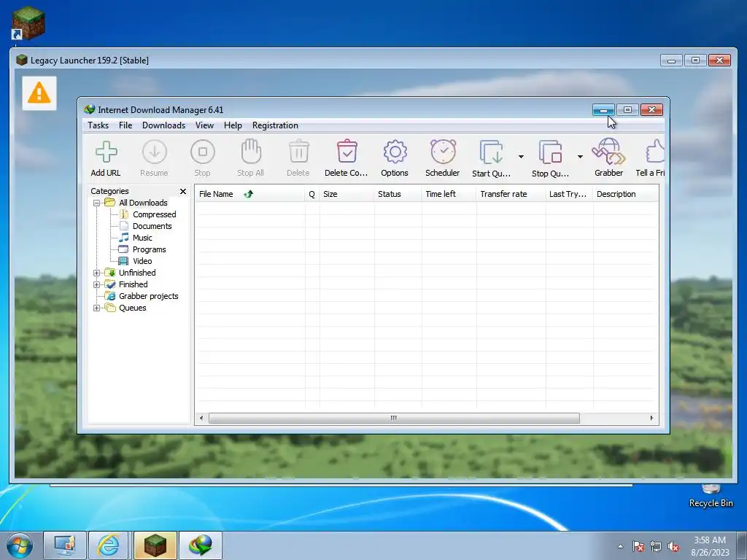Select the Documents category
Screen dimensions: 747x560
pyautogui.click(x=152, y=226)
